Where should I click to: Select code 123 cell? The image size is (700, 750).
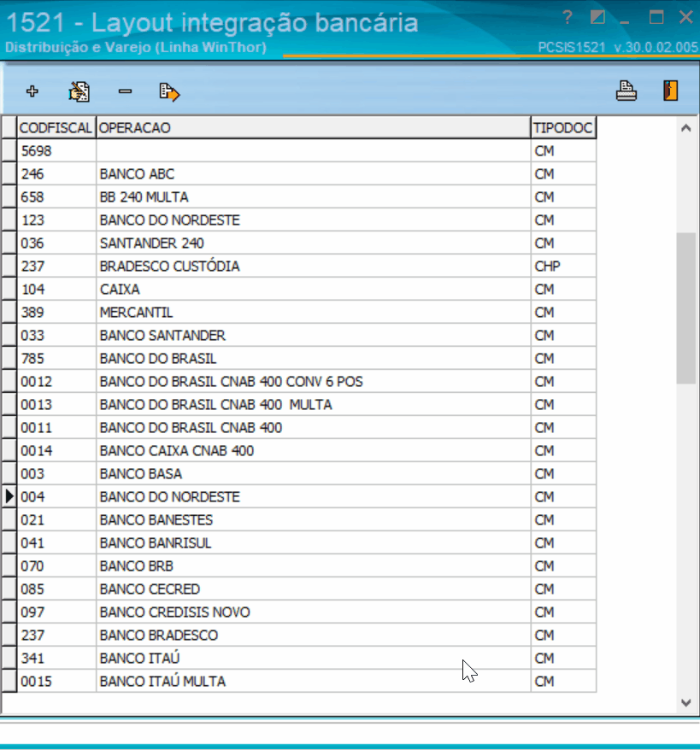click(x=56, y=220)
